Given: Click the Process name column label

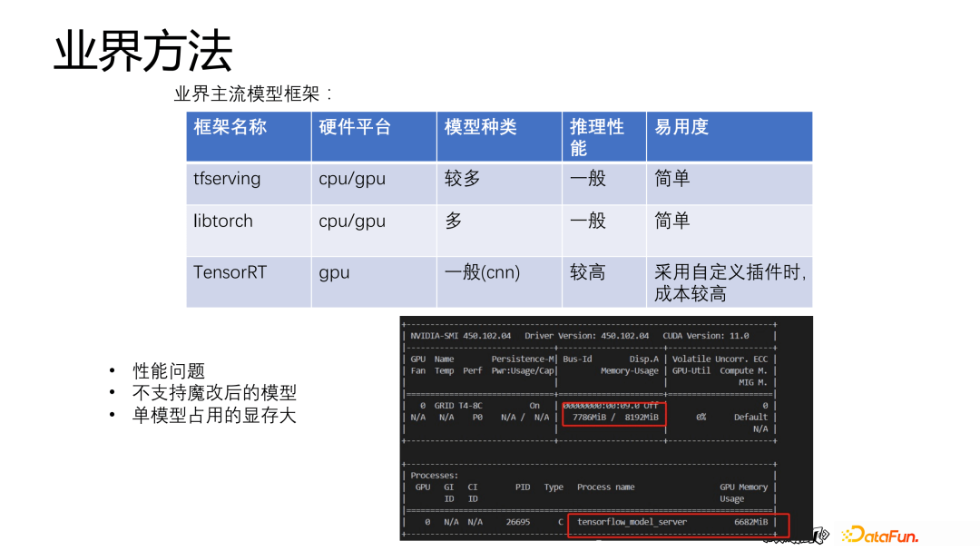Looking at the screenshot, I should 605,487.
